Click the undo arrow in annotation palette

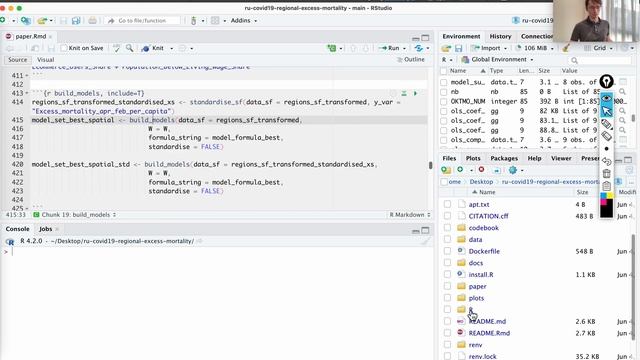click(x=607, y=161)
